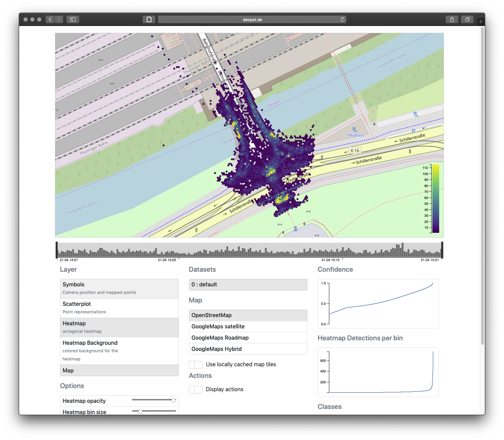The height and width of the screenshot is (440, 504).
Task: Open the tab overview icon
Action: (x=467, y=20)
